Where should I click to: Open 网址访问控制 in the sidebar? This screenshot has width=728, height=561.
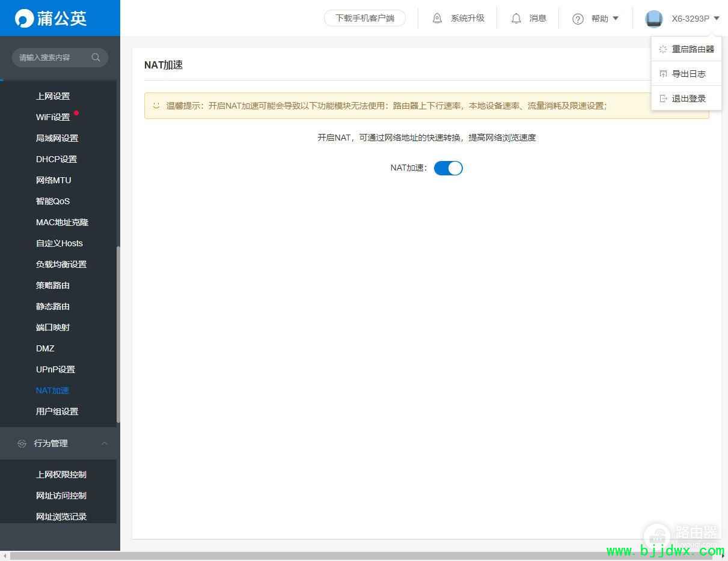[61, 496]
